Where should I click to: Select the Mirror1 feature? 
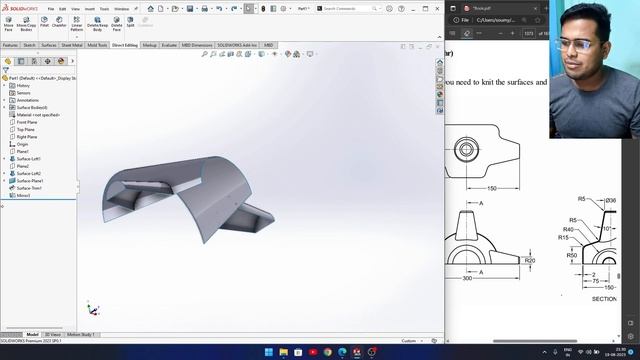tap(23, 196)
